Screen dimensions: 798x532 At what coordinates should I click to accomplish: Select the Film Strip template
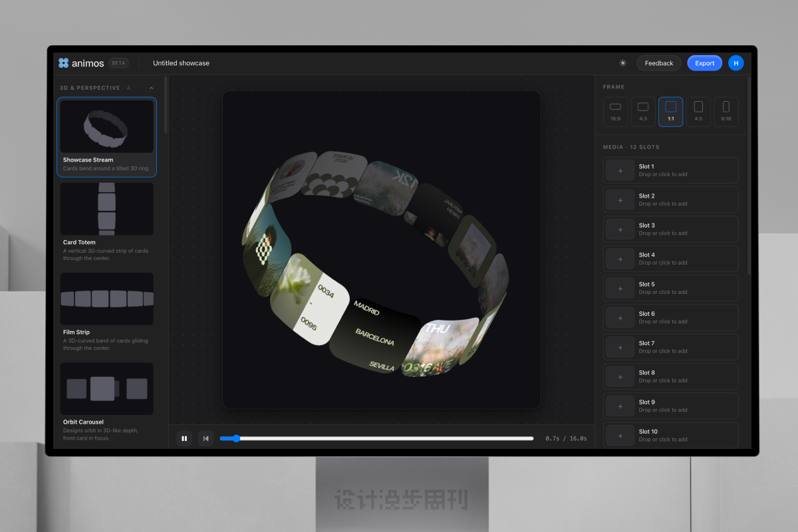(x=106, y=312)
